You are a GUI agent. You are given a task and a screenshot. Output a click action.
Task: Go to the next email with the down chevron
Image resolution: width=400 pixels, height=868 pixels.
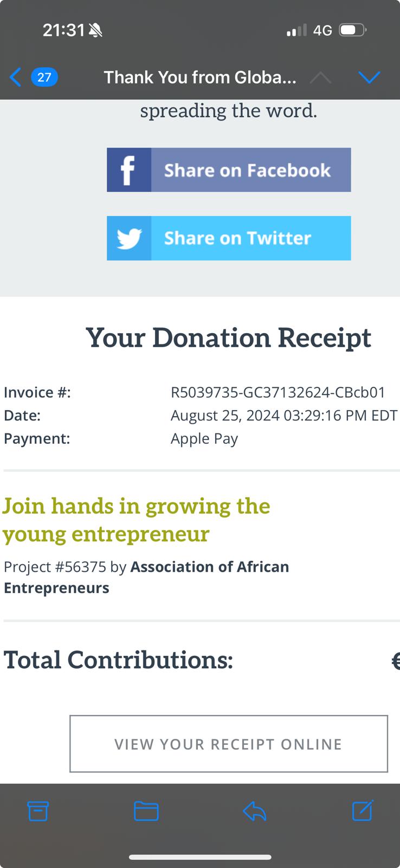tap(370, 77)
